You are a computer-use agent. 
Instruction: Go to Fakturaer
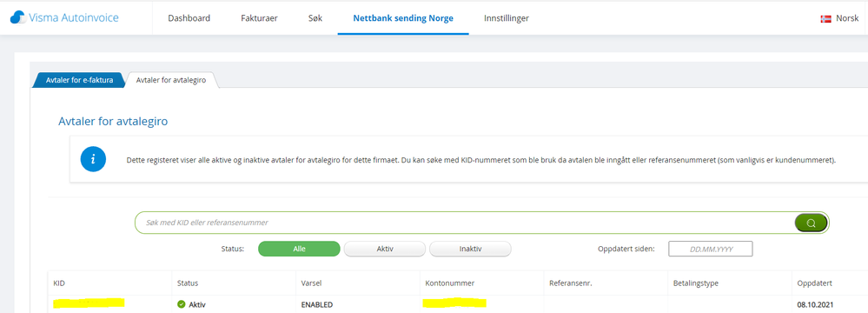(x=259, y=17)
